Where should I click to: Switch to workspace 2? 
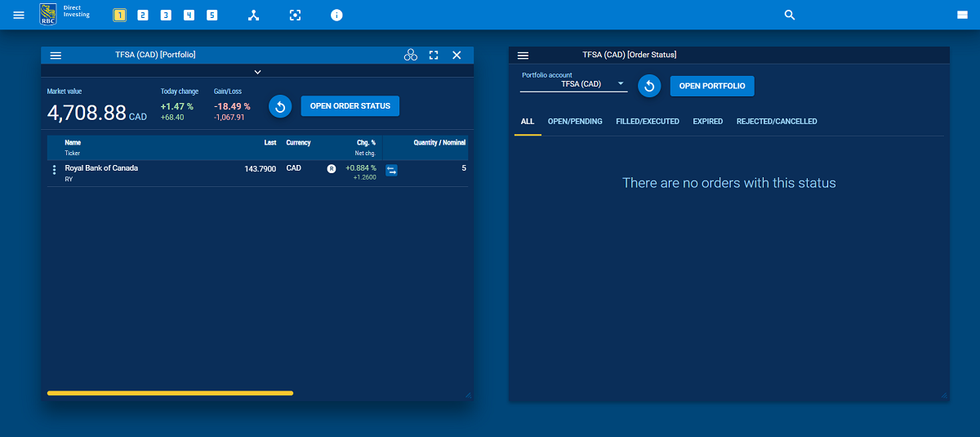(x=143, y=15)
